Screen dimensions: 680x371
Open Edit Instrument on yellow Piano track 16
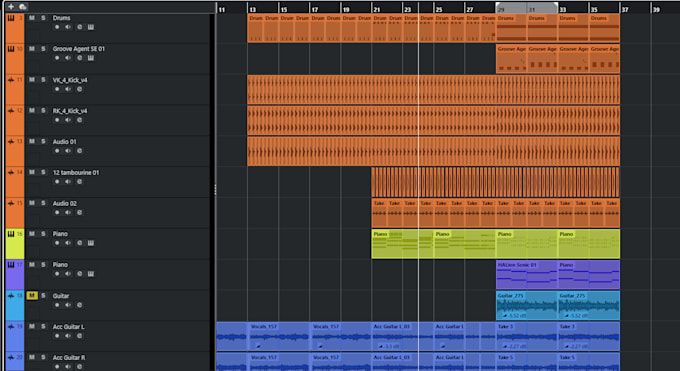click(91, 243)
